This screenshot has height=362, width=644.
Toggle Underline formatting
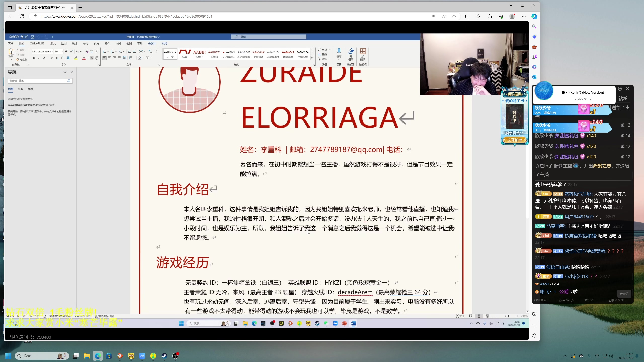44,58
